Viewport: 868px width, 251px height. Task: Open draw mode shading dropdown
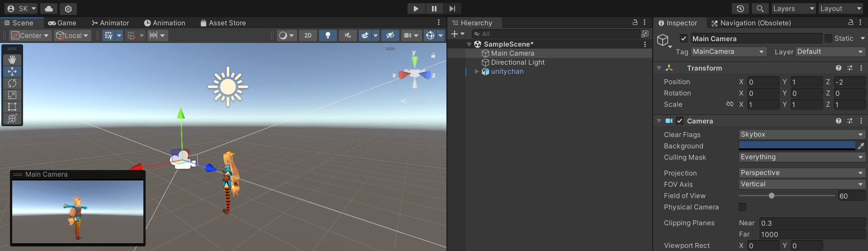tap(287, 35)
